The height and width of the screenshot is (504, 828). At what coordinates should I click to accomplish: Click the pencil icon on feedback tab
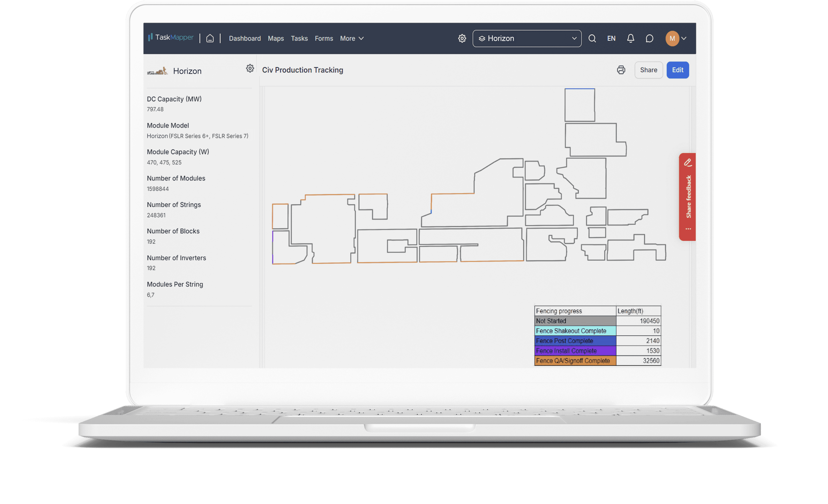pos(688,163)
